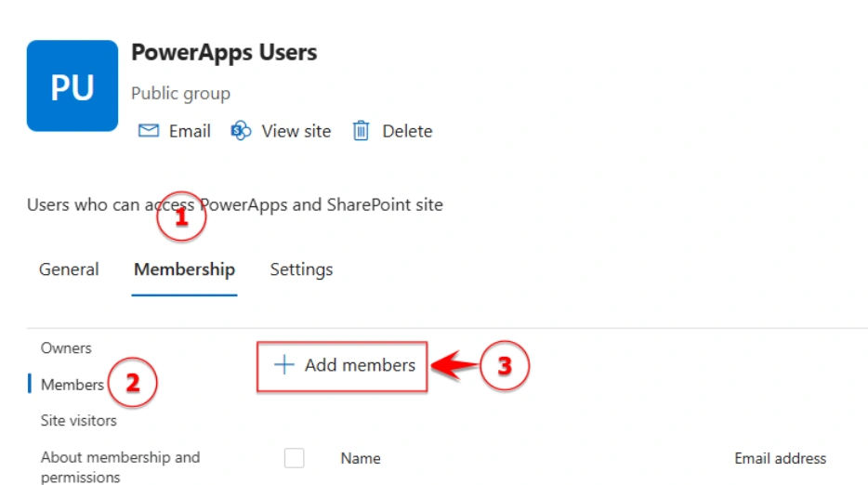The image size is (868, 485).
Task: Click the PowerApps and SharePoint site description
Action: coord(235,204)
